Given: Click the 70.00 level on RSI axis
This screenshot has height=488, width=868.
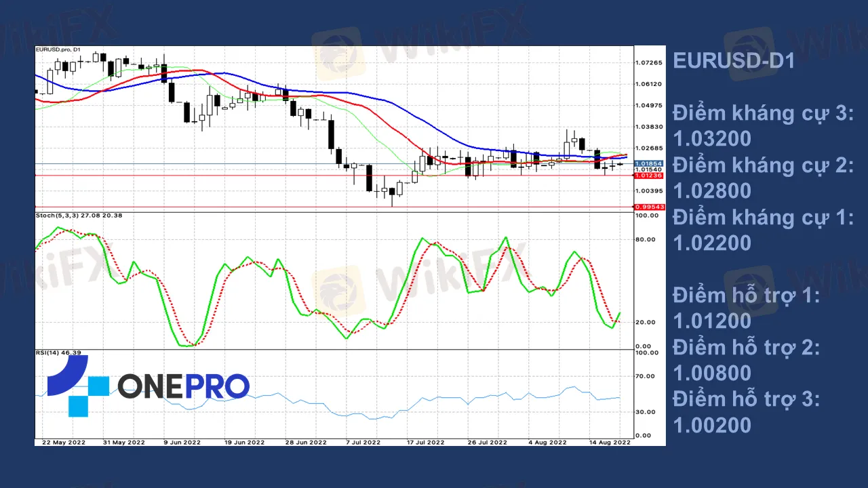Looking at the screenshot, I should coord(646,376).
